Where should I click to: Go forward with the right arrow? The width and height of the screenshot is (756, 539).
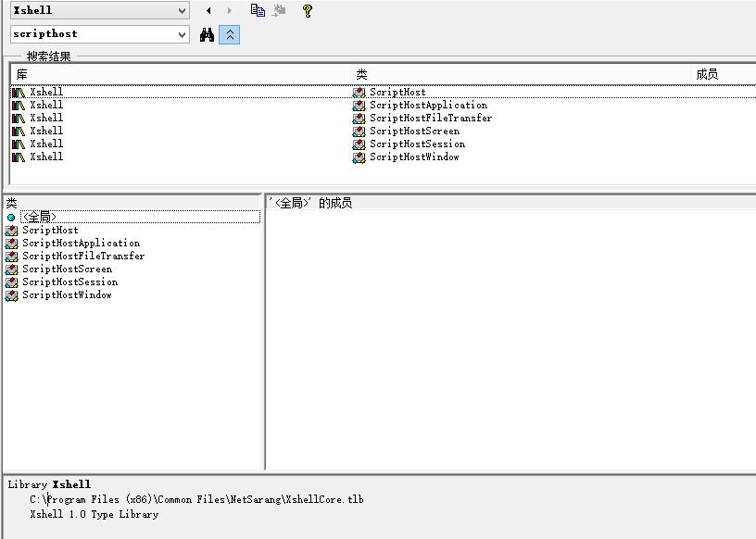tap(230, 10)
